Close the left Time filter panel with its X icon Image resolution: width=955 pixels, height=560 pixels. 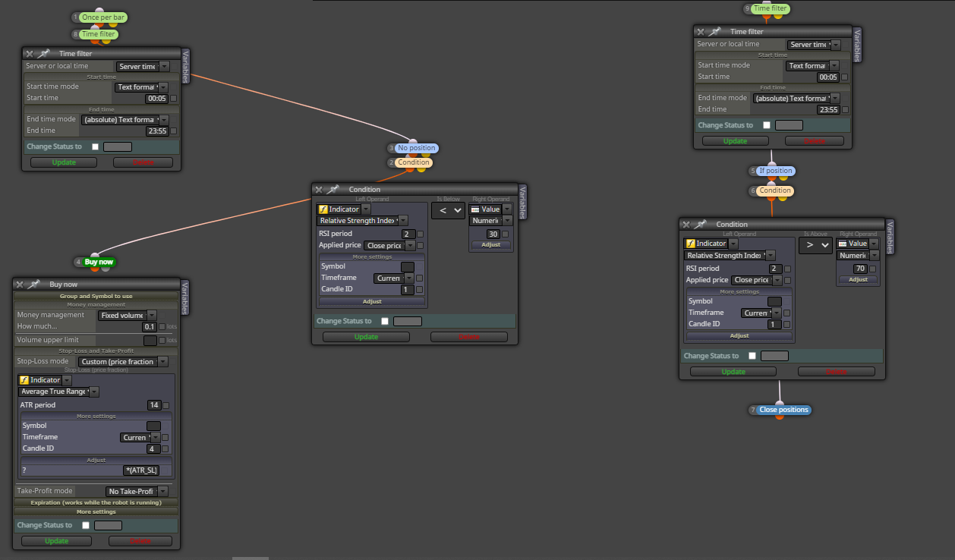pyautogui.click(x=29, y=54)
